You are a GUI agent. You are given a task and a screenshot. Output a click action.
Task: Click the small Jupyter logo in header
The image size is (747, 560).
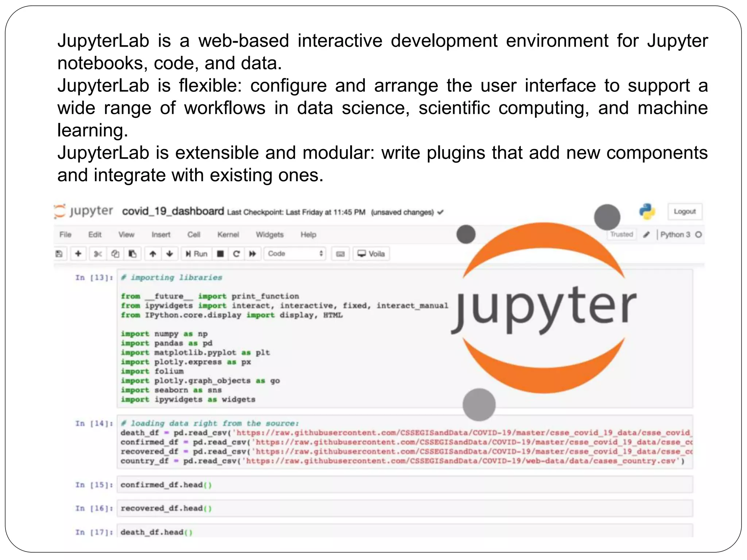(x=84, y=211)
